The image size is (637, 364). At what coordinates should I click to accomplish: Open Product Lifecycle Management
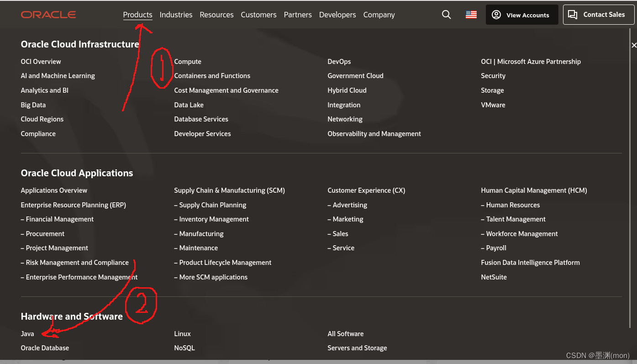(223, 263)
